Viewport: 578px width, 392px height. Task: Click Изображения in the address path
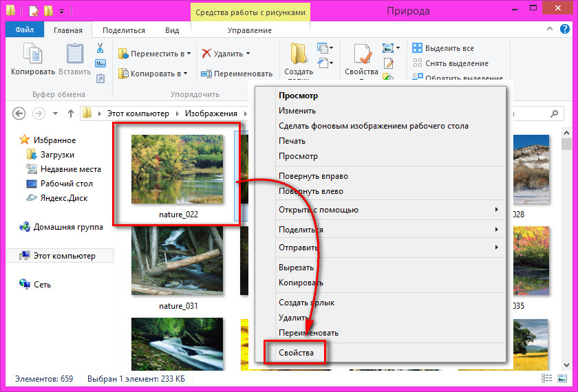click(211, 113)
